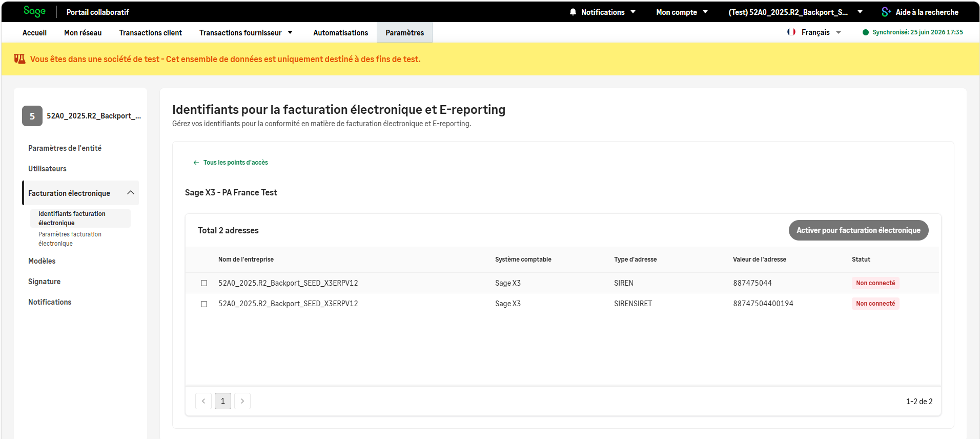Select Paramètres facturation électronique sub-item
The image size is (980, 439).
pos(70,238)
